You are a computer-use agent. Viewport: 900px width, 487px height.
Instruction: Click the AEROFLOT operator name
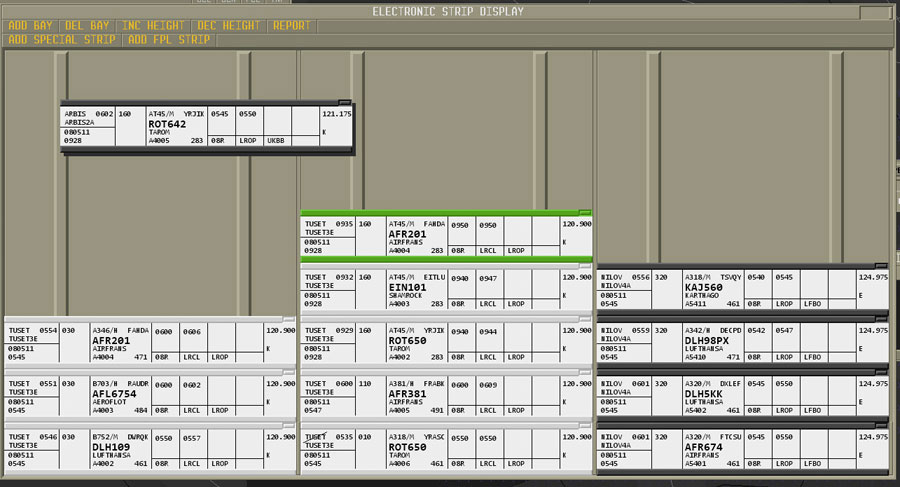pyautogui.click(x=109, y=402)
